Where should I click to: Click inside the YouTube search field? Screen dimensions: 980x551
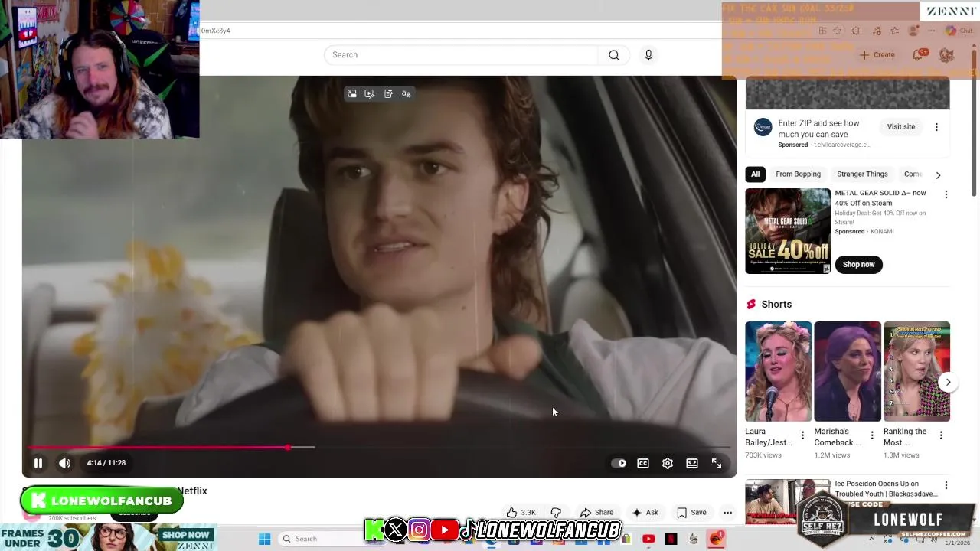click(x=461, y=55)
